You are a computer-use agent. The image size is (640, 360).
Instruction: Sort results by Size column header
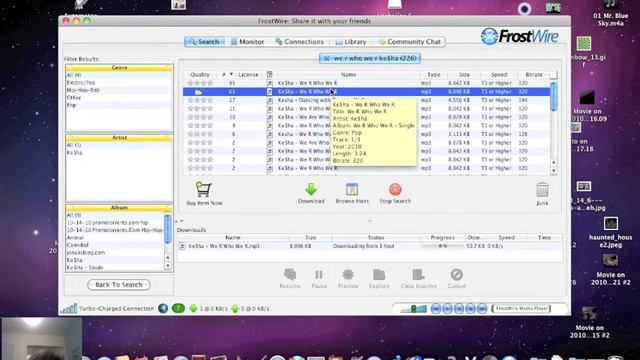point(464,75)
